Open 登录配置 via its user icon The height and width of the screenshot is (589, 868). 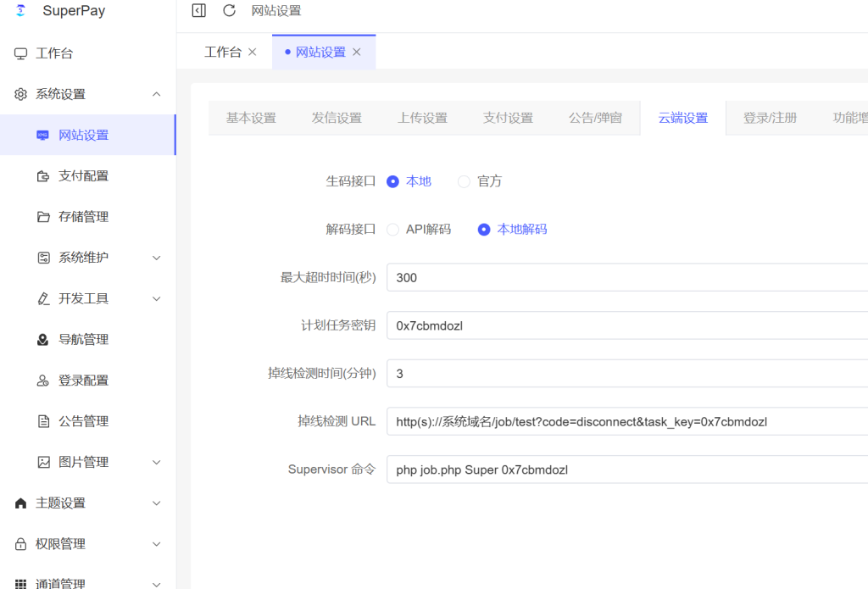43,381
